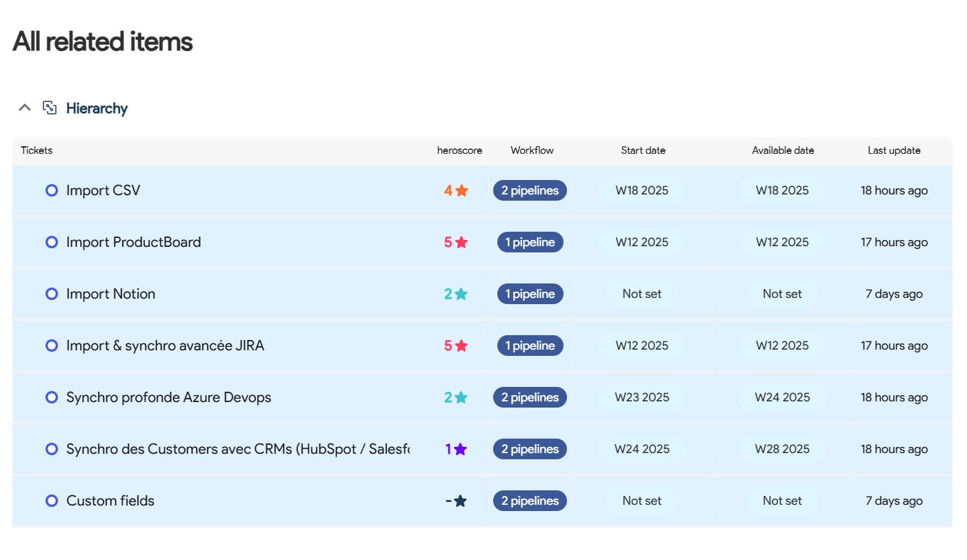Click the Tickets column header
967x560 pixels.
pos(37,150)
